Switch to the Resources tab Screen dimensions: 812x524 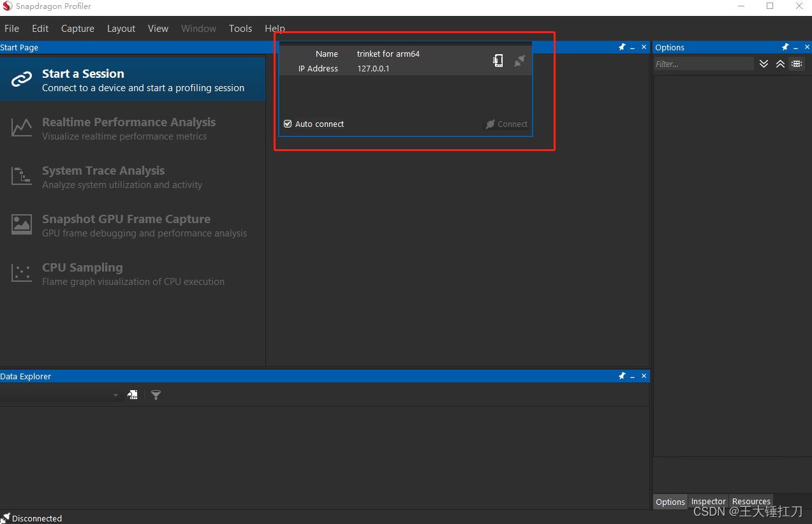point(751,502)
